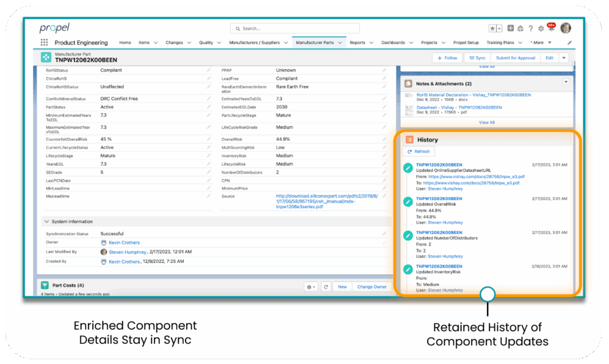The width and height of the screenshot is (609, 364).
Task: Expand the Changes tab dropdown chevron
Action: [x=189, y=43]
